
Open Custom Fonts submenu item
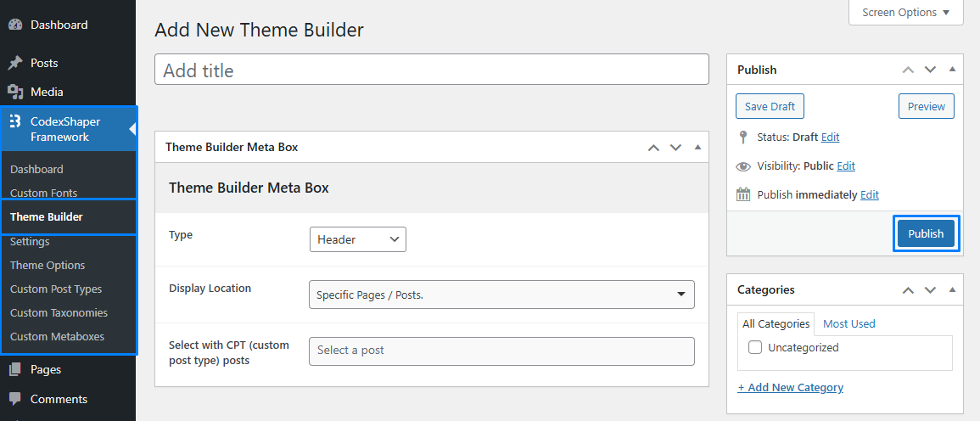44,194
